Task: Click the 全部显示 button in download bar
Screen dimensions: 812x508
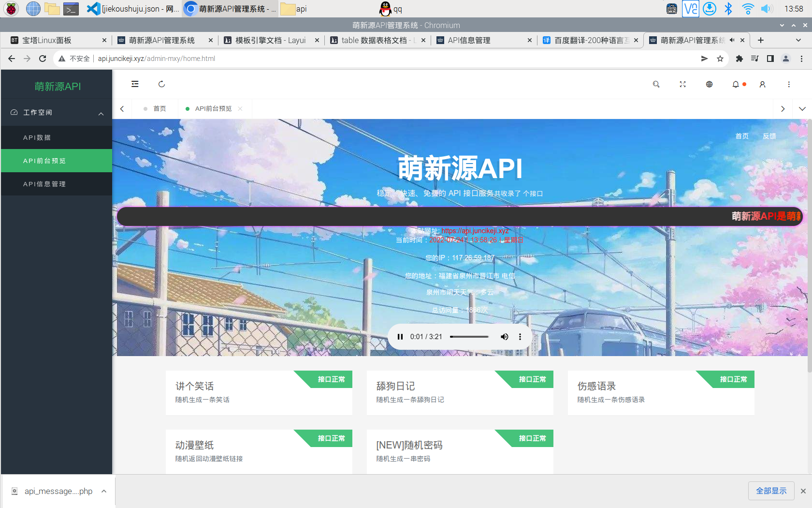Action: click(771, 491)
